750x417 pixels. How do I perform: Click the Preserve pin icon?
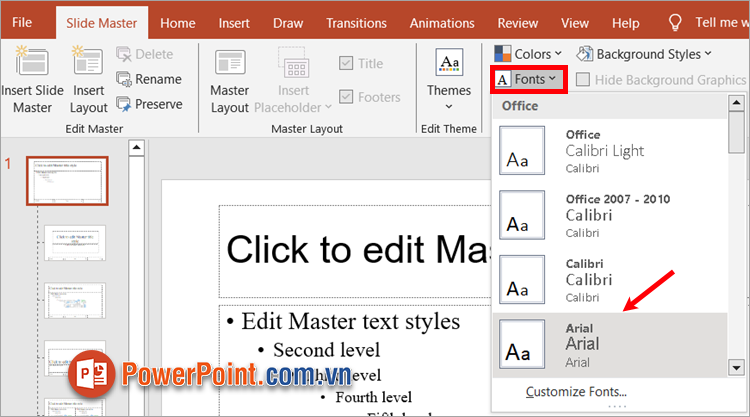(x=123, y=104)
